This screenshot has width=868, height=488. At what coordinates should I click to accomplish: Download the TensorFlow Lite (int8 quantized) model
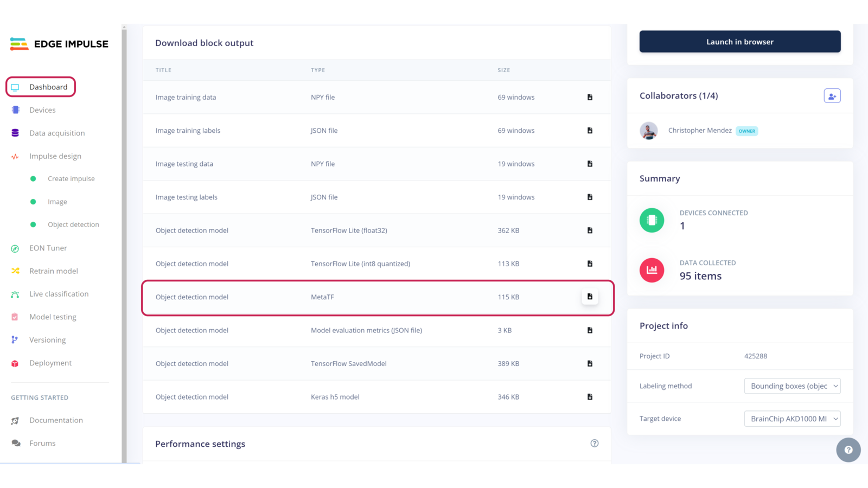pyautogui.click(x=590, y=264)
